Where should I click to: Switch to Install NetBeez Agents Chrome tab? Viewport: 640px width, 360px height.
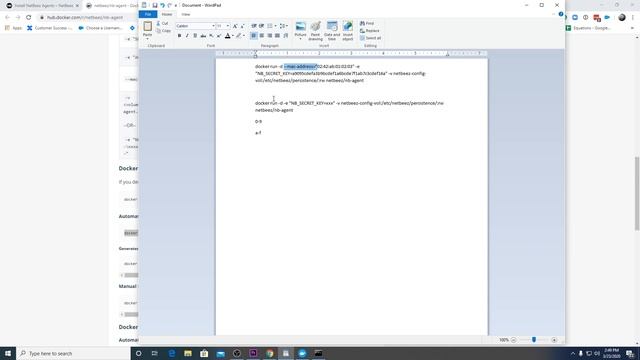tap(43, 6)
